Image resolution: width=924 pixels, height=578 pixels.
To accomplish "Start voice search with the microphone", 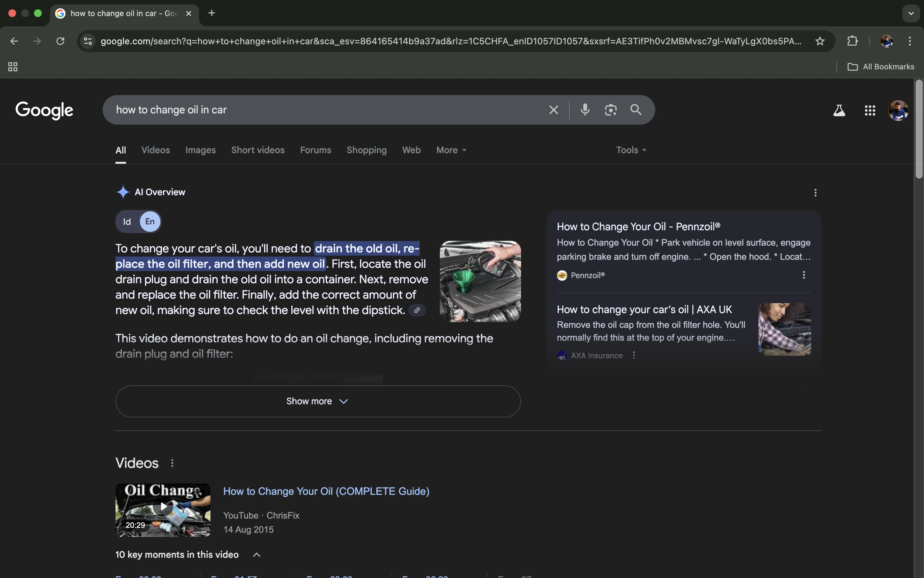I will coord(585,110).
